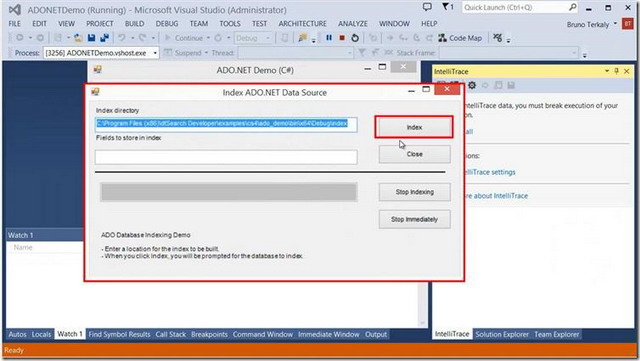Click the Index directory text field
This screenshot has height=361, width=640.
point(226,124)
